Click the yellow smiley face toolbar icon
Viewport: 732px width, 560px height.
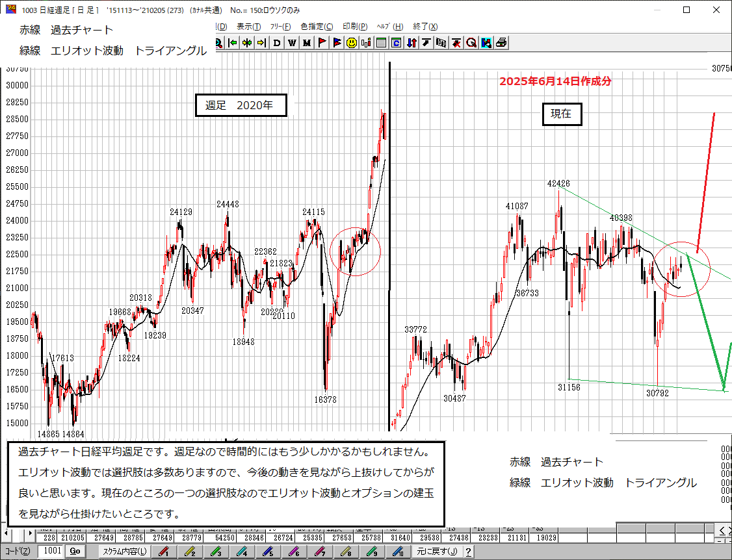coord(351,43)
